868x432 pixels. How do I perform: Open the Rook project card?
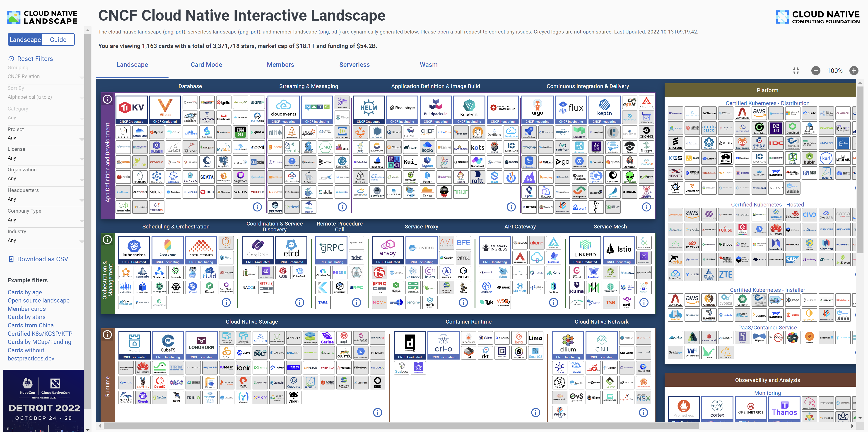coord(135,346)
